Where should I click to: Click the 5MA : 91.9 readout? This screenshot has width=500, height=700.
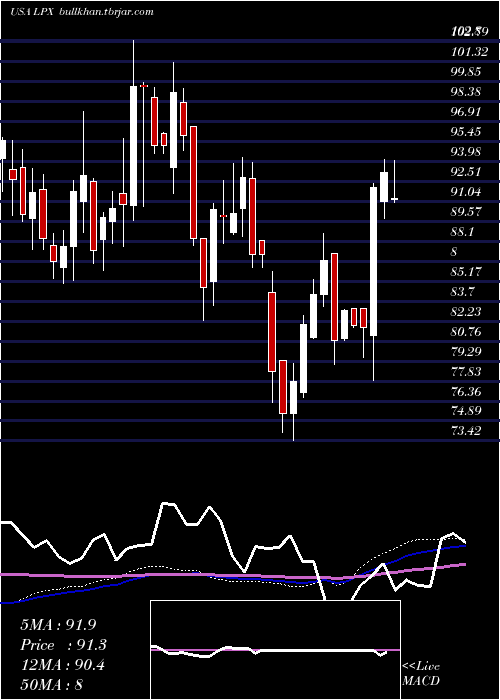[58, 625]
